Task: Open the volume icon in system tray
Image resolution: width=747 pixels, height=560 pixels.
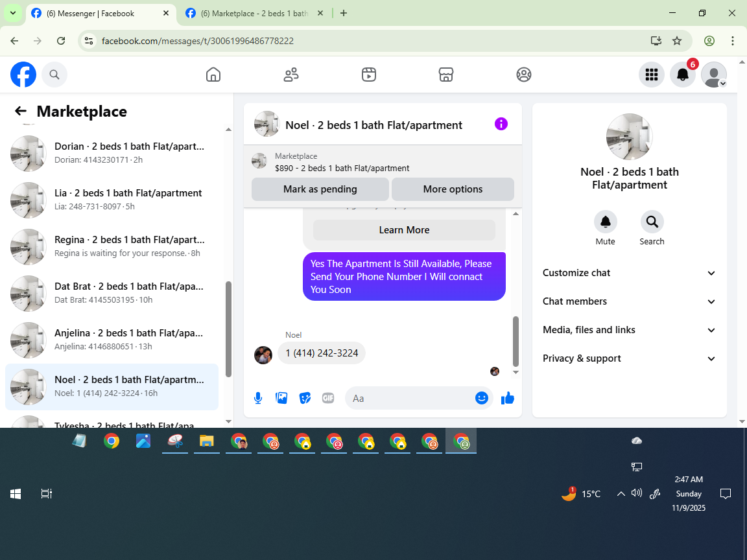Action: point(637,493)
